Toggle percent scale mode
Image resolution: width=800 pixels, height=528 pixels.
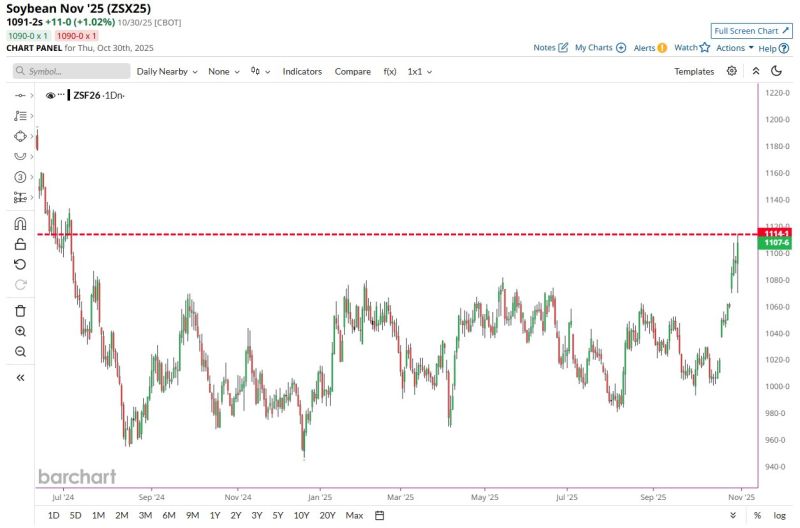757,515
